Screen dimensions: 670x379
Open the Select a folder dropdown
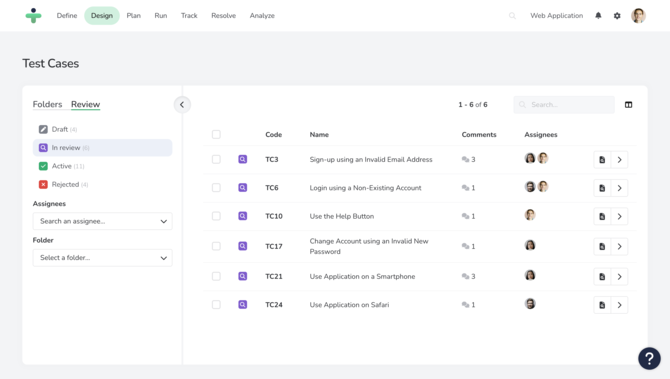point(103,258)
